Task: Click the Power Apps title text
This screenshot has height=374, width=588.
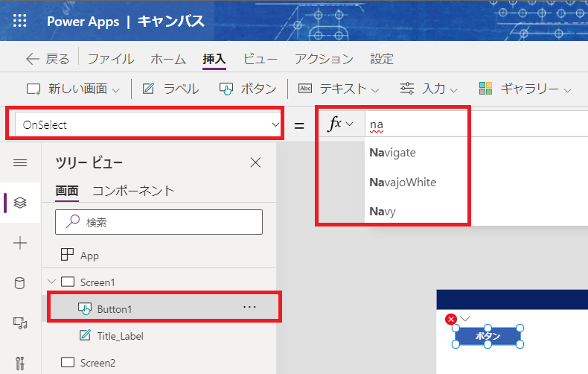Action: (x=83, y=22)
